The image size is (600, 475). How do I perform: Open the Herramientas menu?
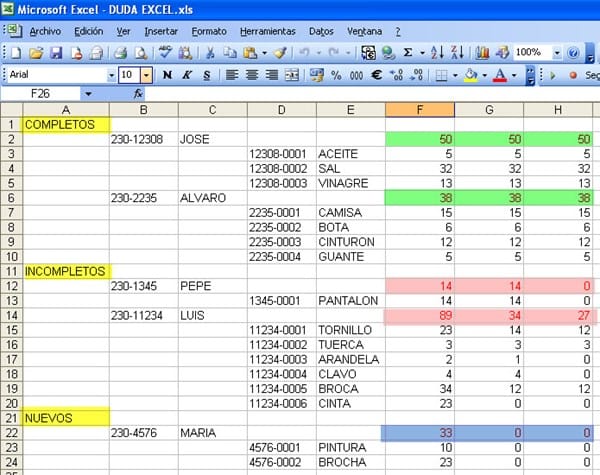pos(268,31)
